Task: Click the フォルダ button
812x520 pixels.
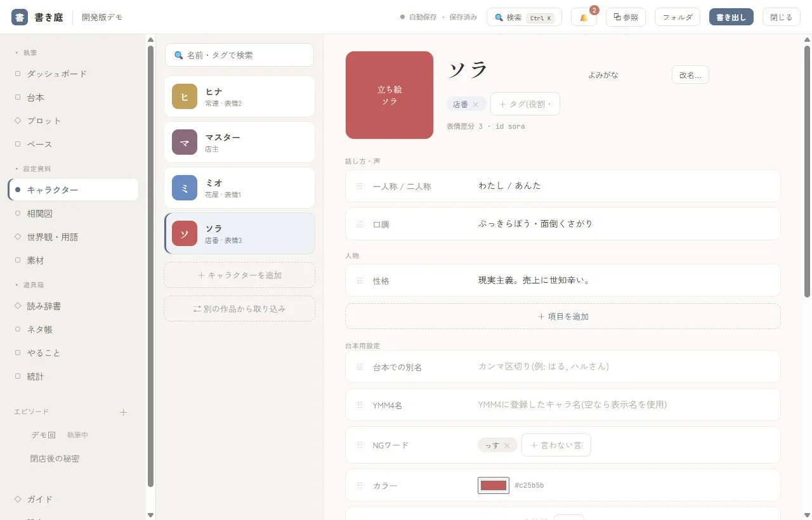Action: (x=678, y=17)
